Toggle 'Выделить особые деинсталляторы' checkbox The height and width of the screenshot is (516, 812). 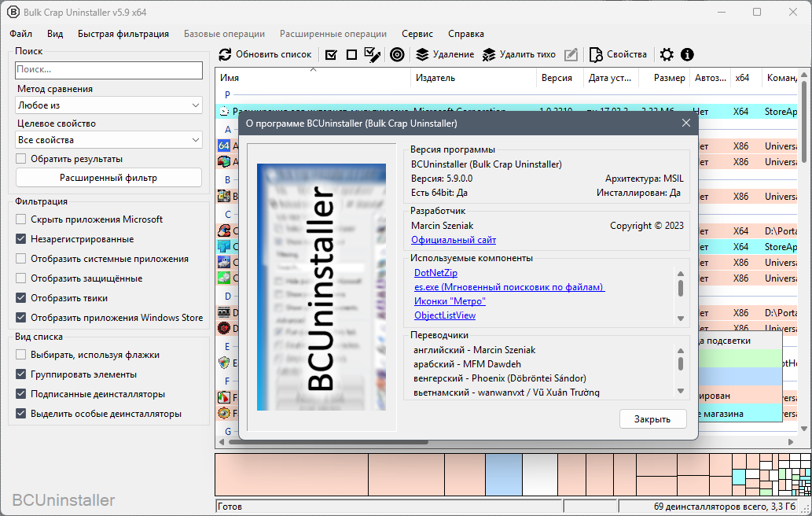(x=20, y=414)
